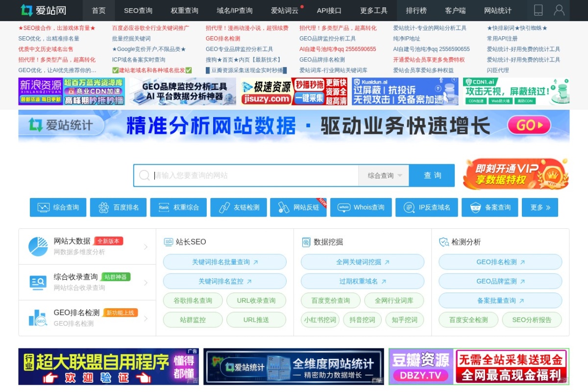Click the 检测分析 shield icon
The height and width of the screenshot is (392, 588).
click(x=444, y=242)
